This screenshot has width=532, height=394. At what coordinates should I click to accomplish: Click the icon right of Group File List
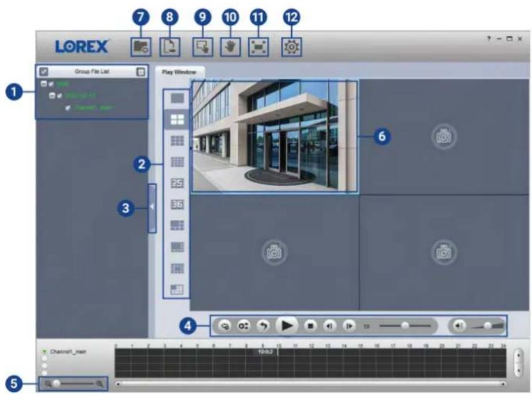140,72
